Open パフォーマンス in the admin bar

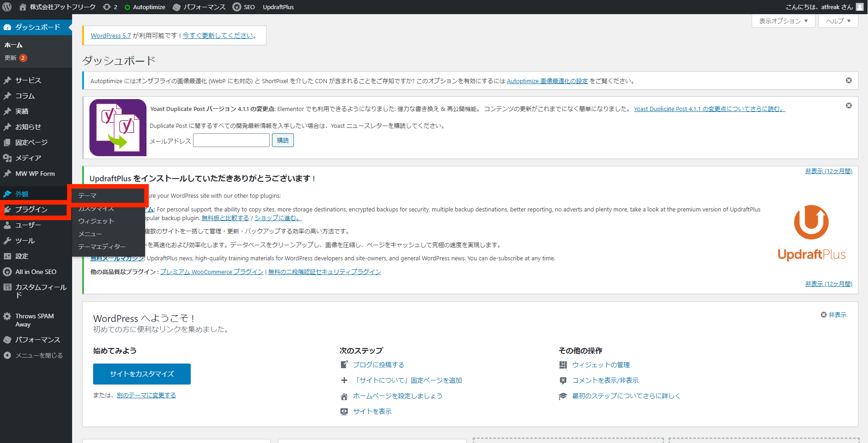tap(199, 7)
